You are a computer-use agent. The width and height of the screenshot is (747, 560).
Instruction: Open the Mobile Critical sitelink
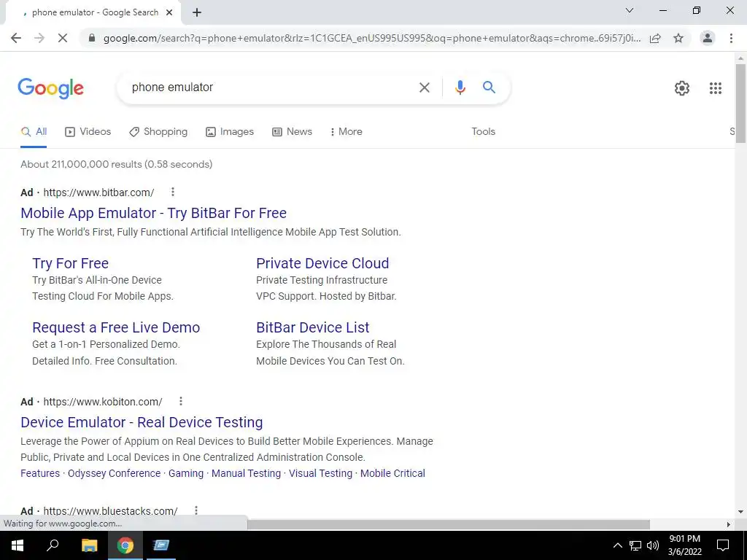pos(392,473)
